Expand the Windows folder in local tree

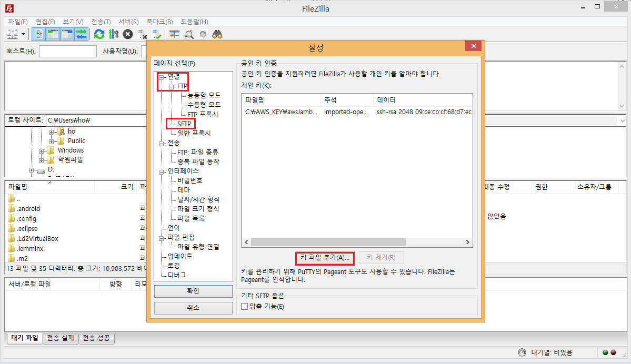point(41,151)
